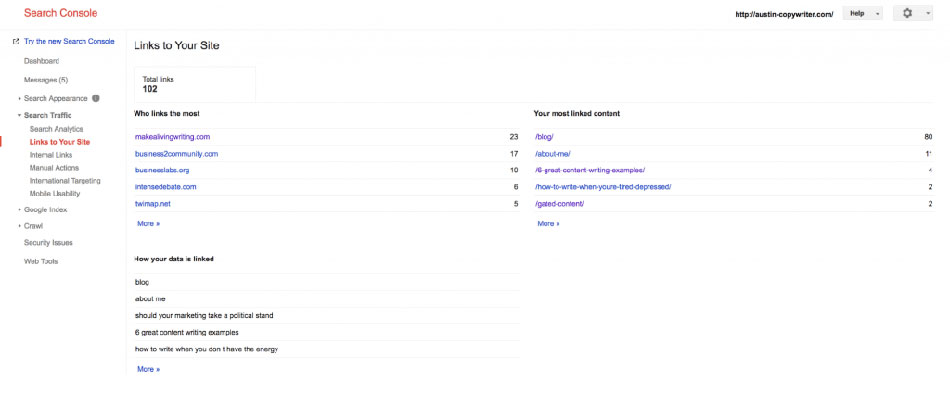Expand the Google Index section
The height and width of the screenshot is (393, 950).
19,210
